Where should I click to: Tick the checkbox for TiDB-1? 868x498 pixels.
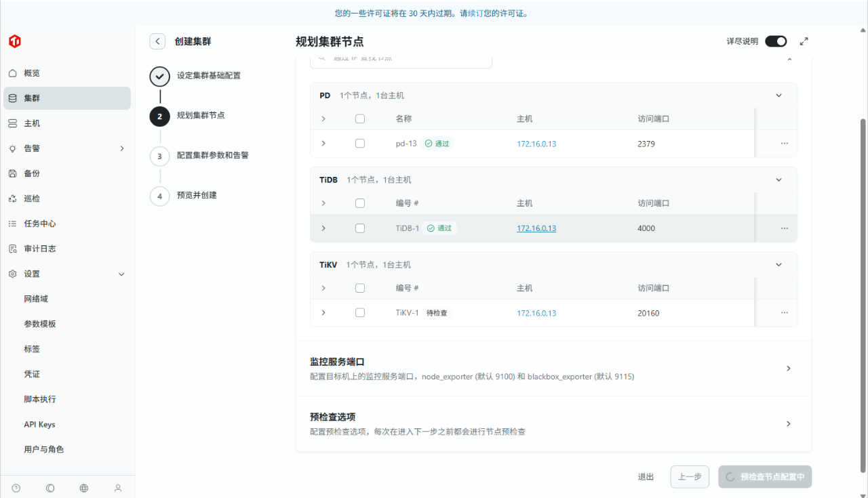(x=360, y=228)
